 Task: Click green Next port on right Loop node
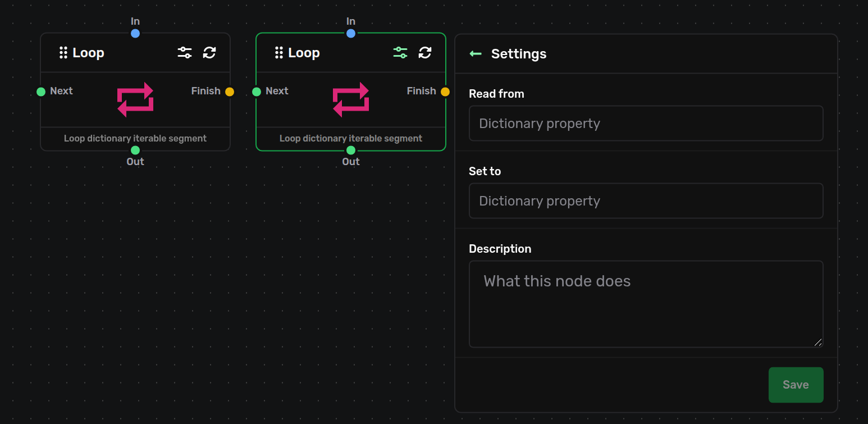(x=257, y=92)
